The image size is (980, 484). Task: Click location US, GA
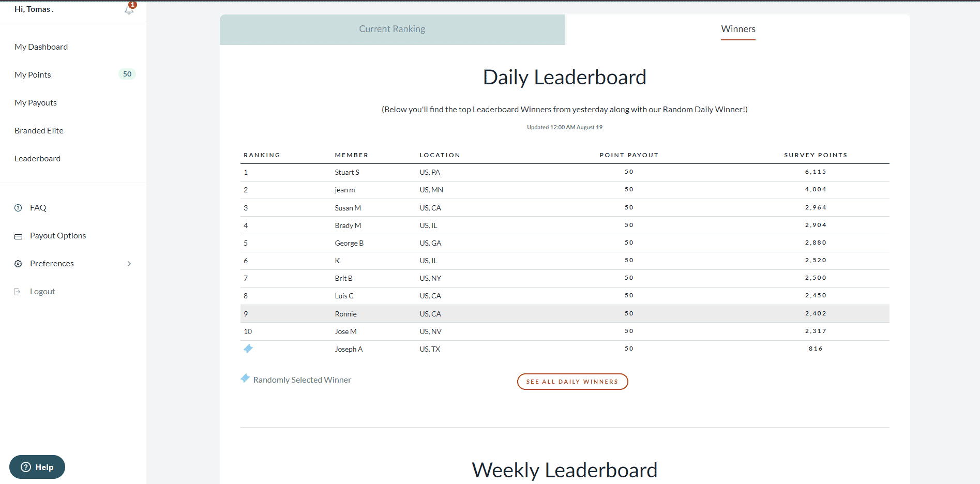pos(430,244)
